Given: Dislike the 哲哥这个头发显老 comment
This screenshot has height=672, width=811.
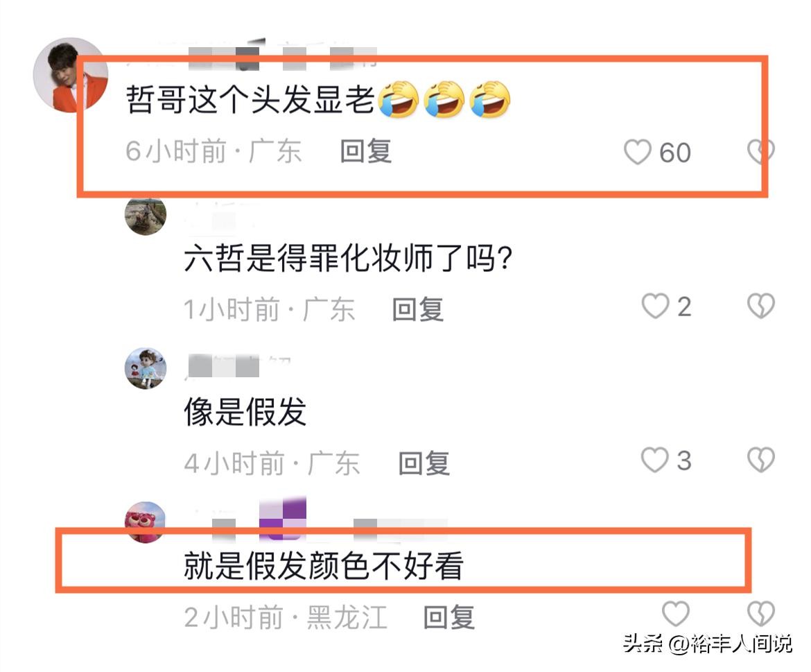Looking at the screenshot, I should click(x=761, y=152).
